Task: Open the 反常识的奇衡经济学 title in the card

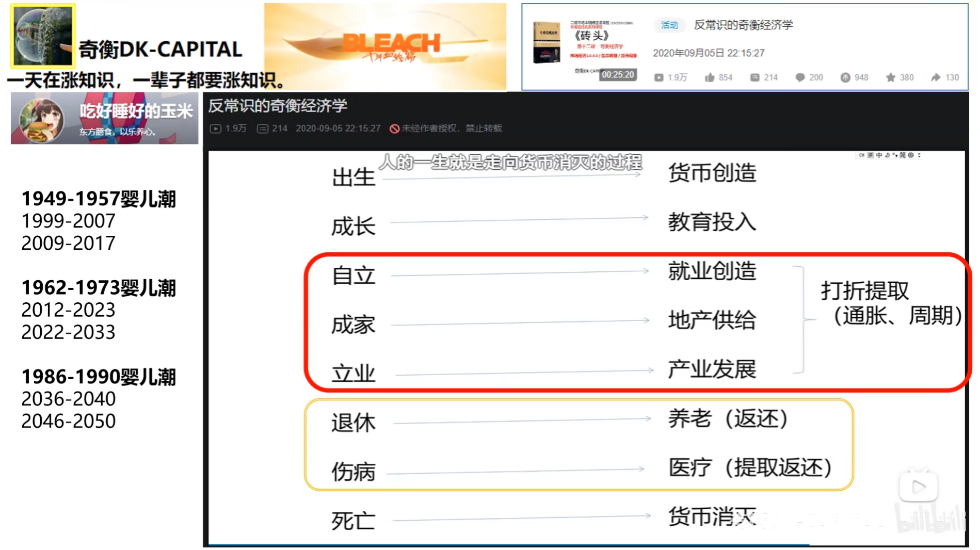Action: (743, 25)
